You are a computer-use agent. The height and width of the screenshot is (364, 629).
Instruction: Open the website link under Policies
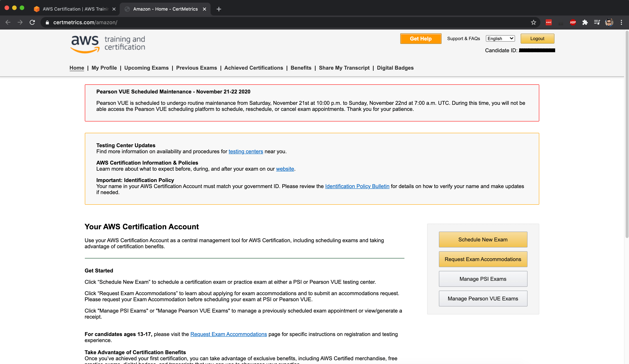285,169
